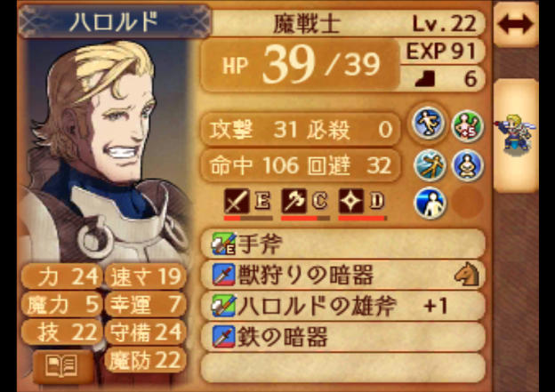Select the equipped 手斧 item row
The height and width of the screenshot is (392, 555).
pos(342,244)
